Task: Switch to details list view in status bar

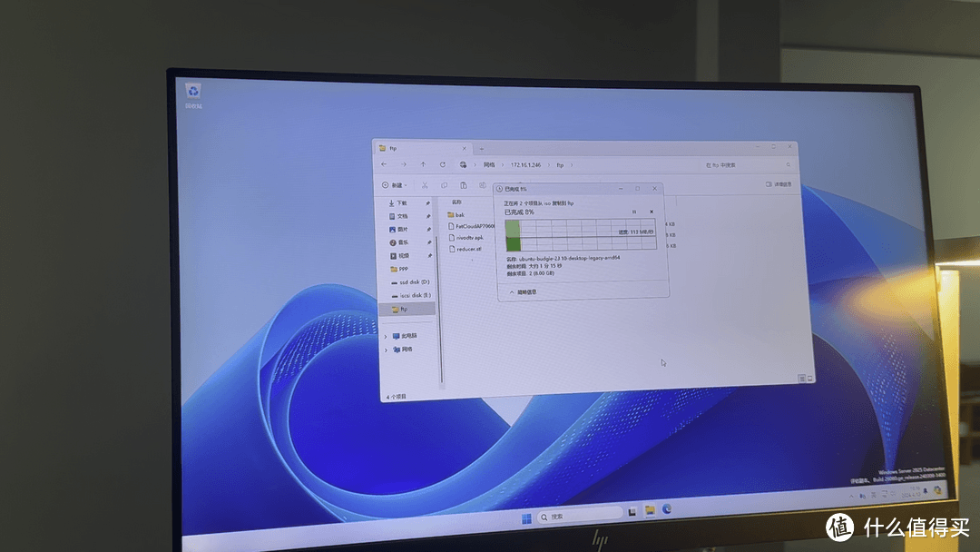Action: pos(802,379)
